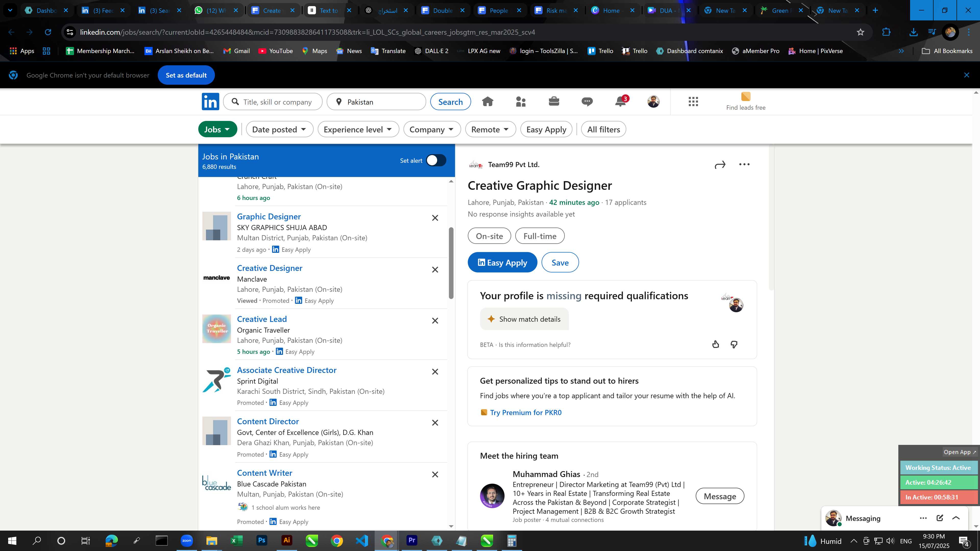Open the Jobs category dropdown

[218, 129]
